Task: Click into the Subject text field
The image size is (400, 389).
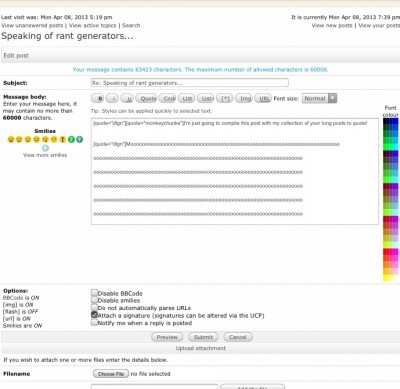Action: click(190, 83)
